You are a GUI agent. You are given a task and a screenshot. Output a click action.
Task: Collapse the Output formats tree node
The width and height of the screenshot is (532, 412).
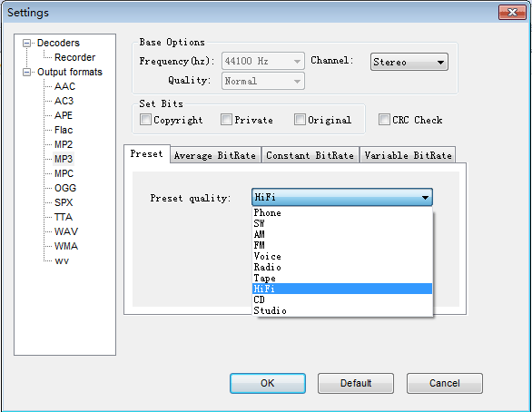(x=26, y=73)
